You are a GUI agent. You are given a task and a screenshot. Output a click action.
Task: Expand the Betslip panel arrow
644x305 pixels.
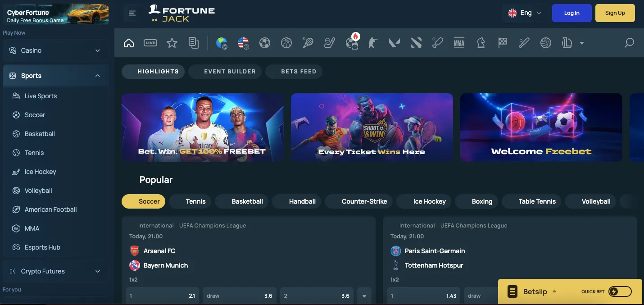point(554,291)
